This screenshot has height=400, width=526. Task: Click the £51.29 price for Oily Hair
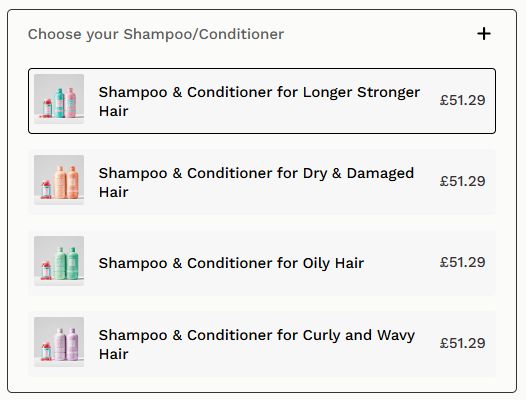pyautogui.click(x=462, y=262)
